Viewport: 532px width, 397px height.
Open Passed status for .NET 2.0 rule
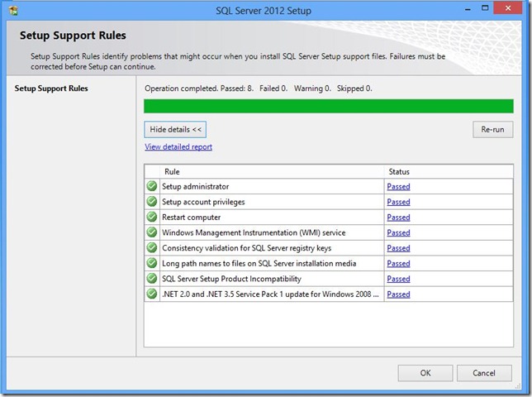tap(398, 294)
